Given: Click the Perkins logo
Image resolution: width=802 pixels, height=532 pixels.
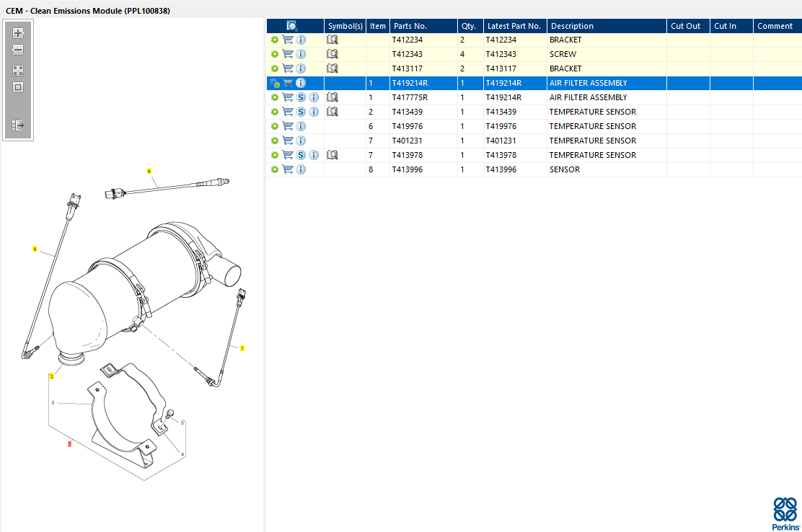Looking at the screenshot, I should [785, 513].
